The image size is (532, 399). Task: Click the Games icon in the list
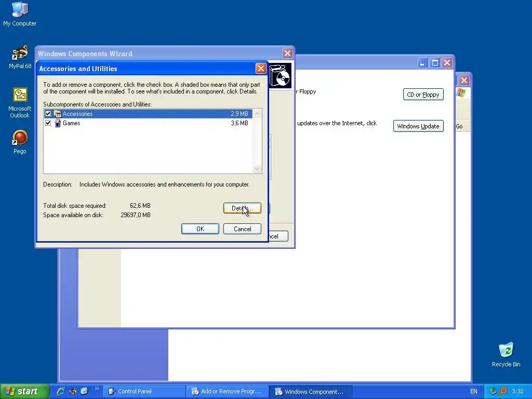point(58,123)
